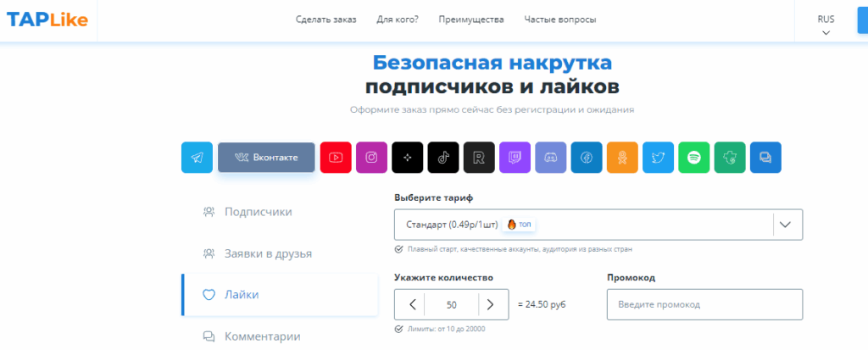Open the RUS language selector
868x350 pixels.
coord(826,25)
